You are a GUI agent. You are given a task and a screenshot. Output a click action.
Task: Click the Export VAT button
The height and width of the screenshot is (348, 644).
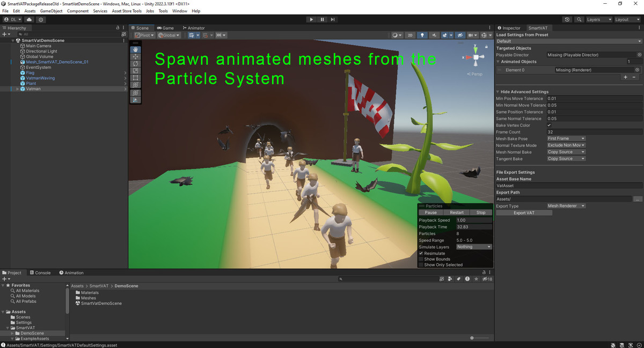coord(524,213)
